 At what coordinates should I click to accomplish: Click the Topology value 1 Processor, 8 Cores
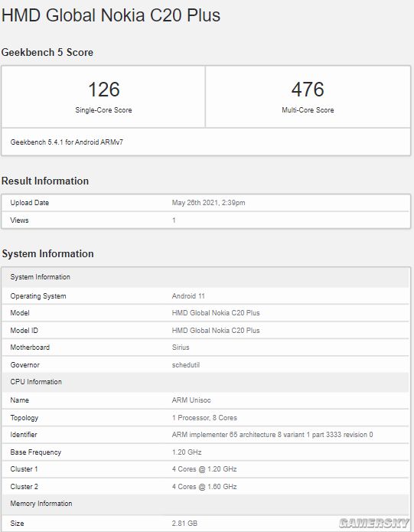pos(204,418)
